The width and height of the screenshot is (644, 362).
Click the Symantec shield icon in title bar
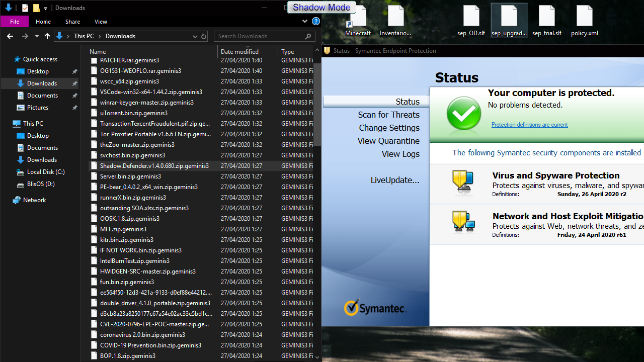(327, 50)
